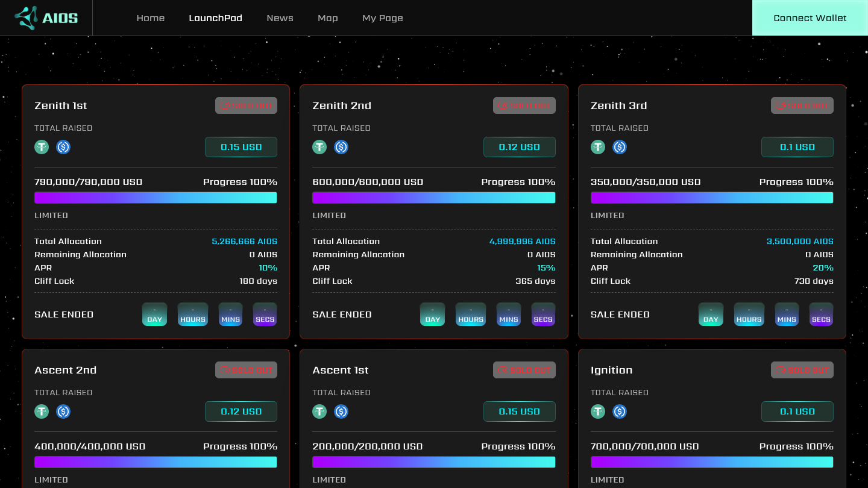Screen dimensions: 868x488
Task: Click the USDC icon on Ascent 1st card
Action: coord(341,411)
